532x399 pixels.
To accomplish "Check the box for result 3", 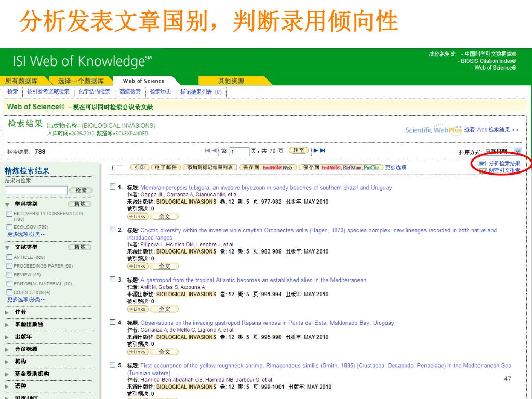I will [x=113, y=279].
